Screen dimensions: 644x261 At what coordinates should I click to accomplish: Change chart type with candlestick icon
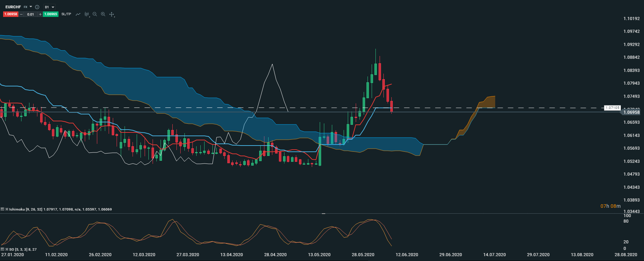pyautogui.click(x=87, y=14)
